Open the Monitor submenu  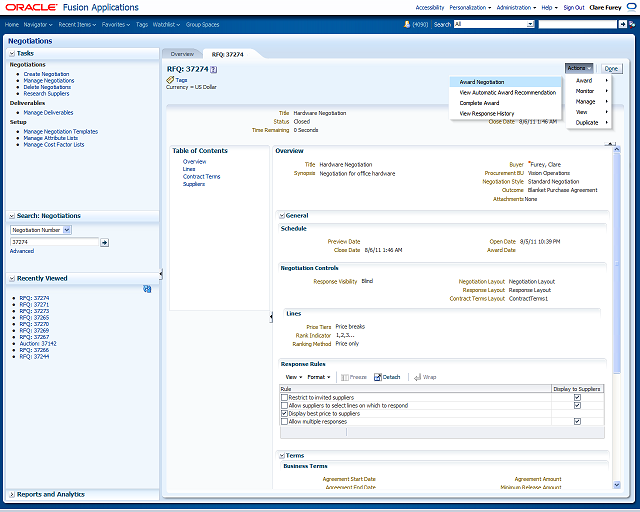pyautogui.click(x=589, y=91)
